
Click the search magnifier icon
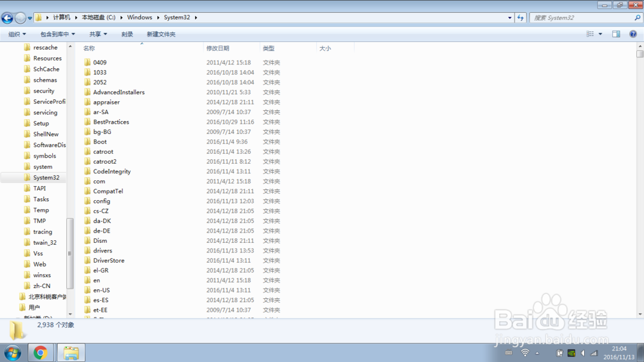637,17
